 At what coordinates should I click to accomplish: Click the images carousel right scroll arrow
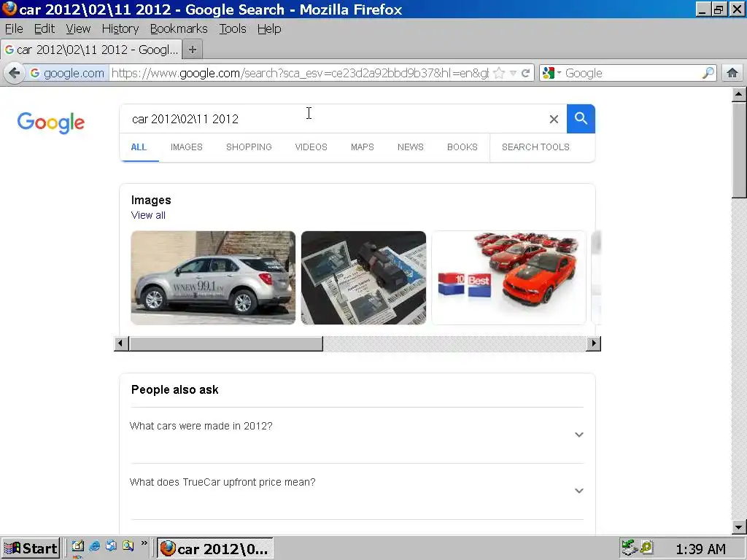(594, 343)
